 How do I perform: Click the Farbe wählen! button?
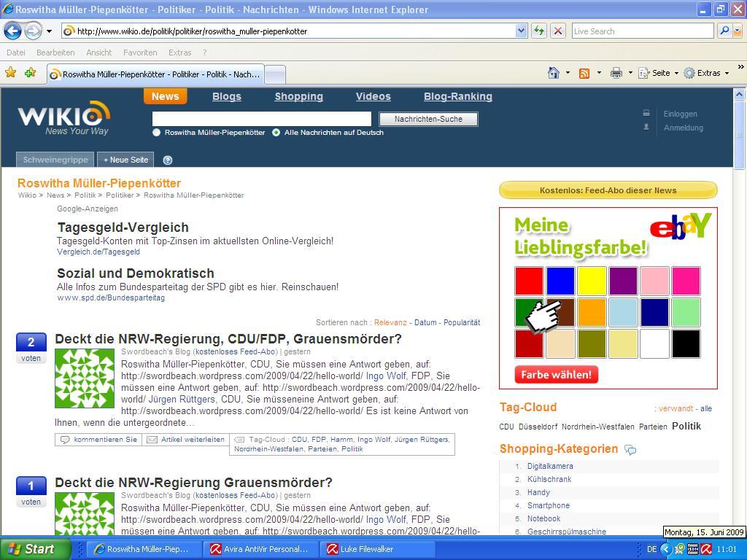tap(556, 375)
